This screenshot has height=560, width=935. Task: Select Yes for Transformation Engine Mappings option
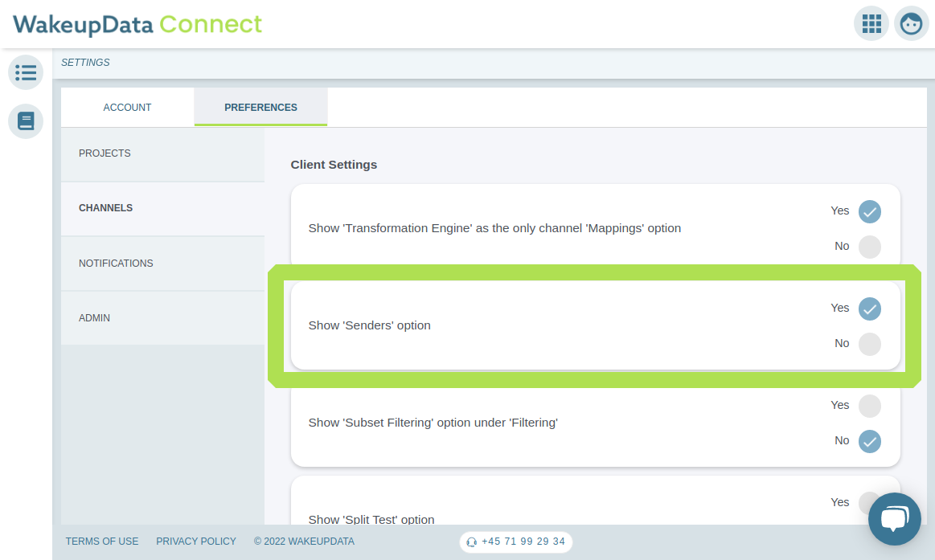869,211
